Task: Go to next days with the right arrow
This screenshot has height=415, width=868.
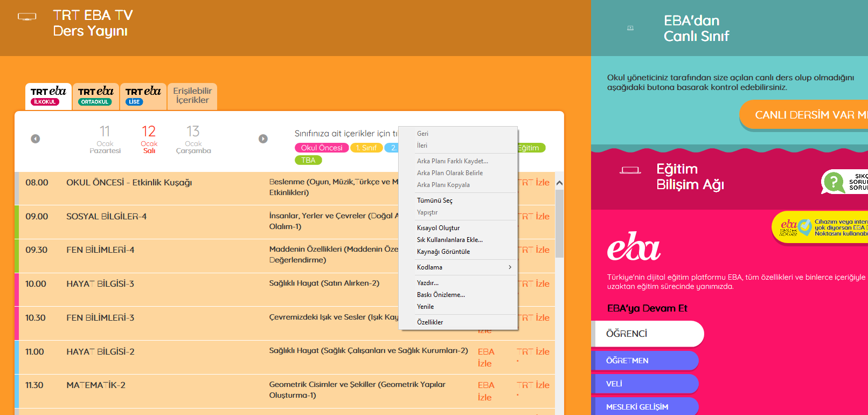Action: [x=263, y=139]
